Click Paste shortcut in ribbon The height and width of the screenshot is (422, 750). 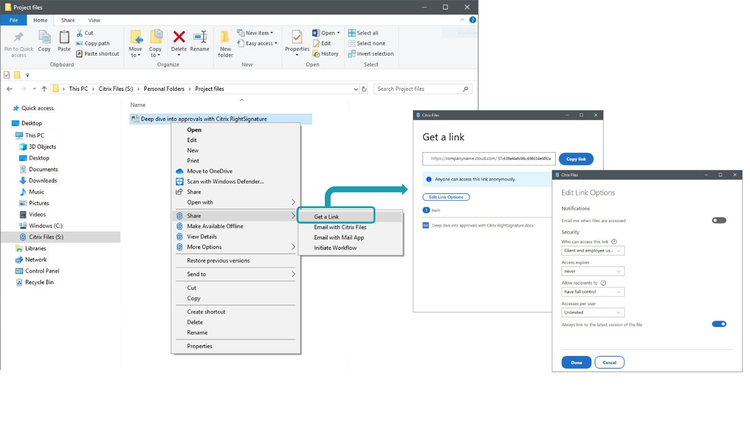point(98,54)
